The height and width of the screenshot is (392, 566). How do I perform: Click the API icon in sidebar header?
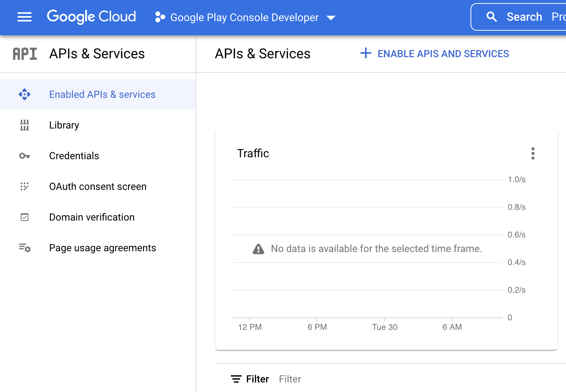[x=25, y=54]
